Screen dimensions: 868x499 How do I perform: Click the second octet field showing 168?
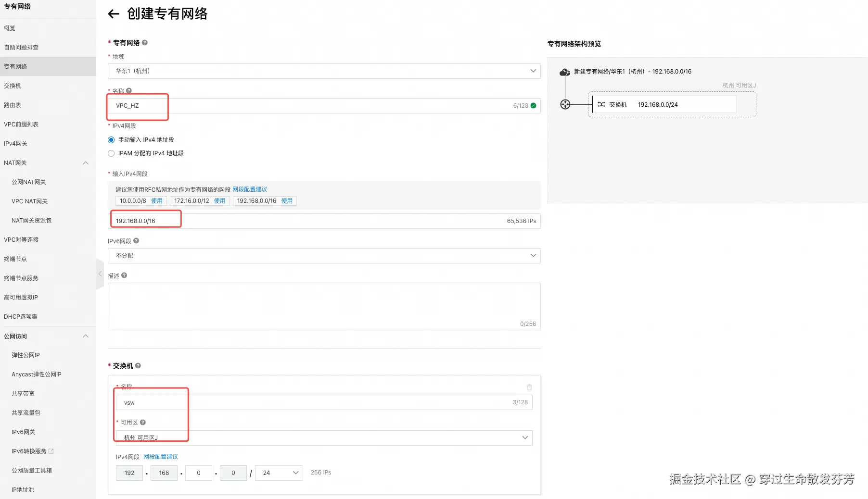pyautogui.click(x=164, y=473)
